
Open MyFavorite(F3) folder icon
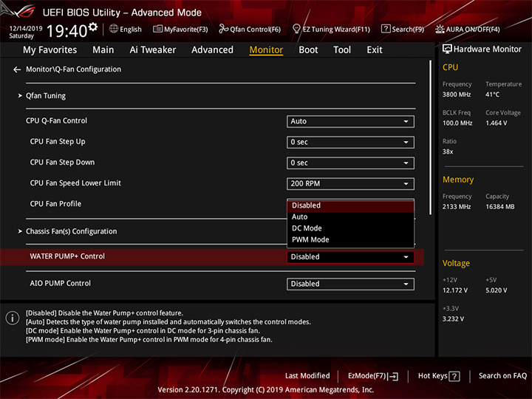(157, 29)
